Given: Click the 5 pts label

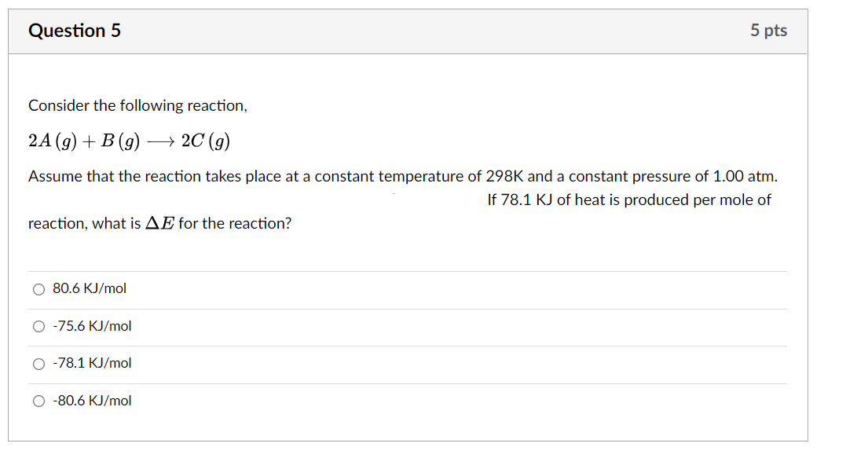Looking at the screenshot, I should point(768,31).
